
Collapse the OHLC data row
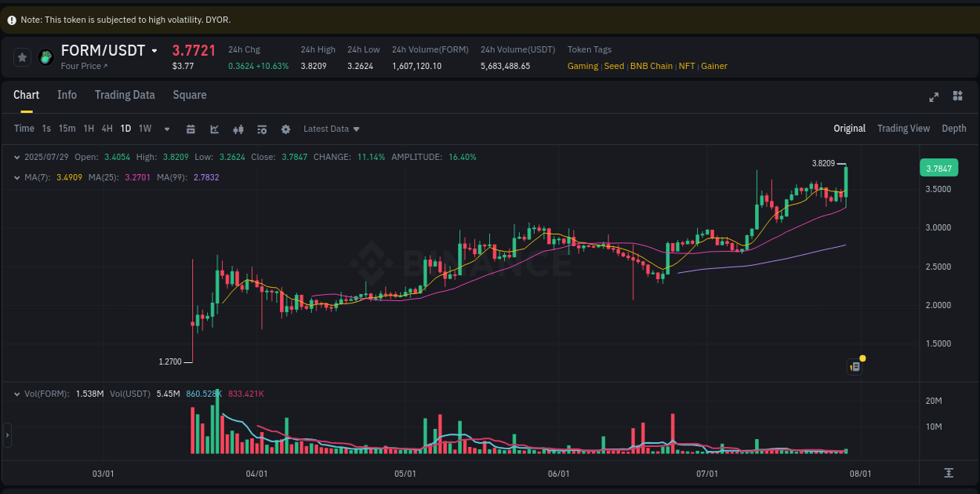click(17, 157)
